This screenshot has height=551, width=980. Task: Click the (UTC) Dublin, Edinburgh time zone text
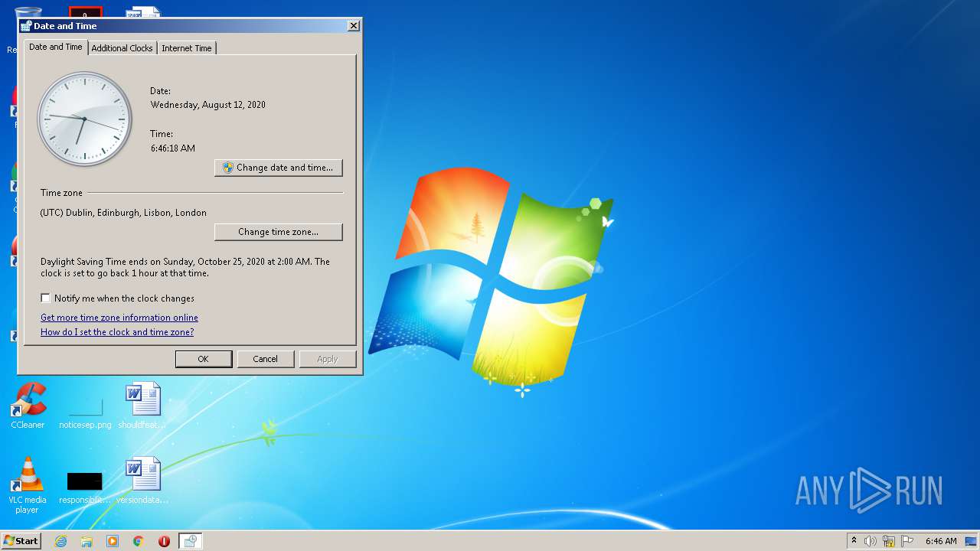[123, 213]
